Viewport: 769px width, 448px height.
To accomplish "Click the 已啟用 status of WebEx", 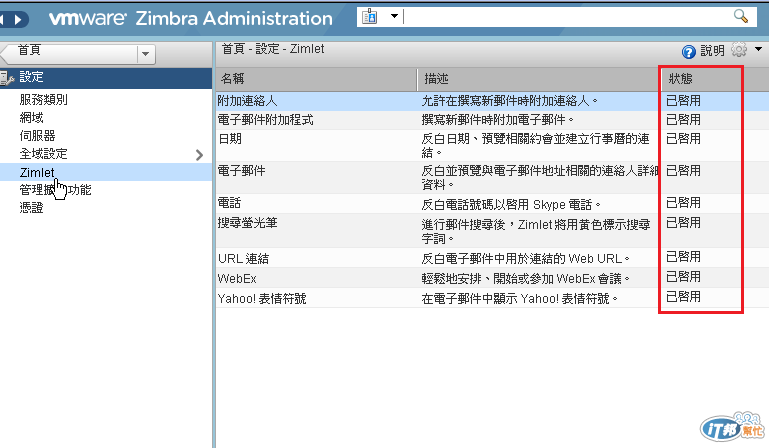I will point(683,277).
